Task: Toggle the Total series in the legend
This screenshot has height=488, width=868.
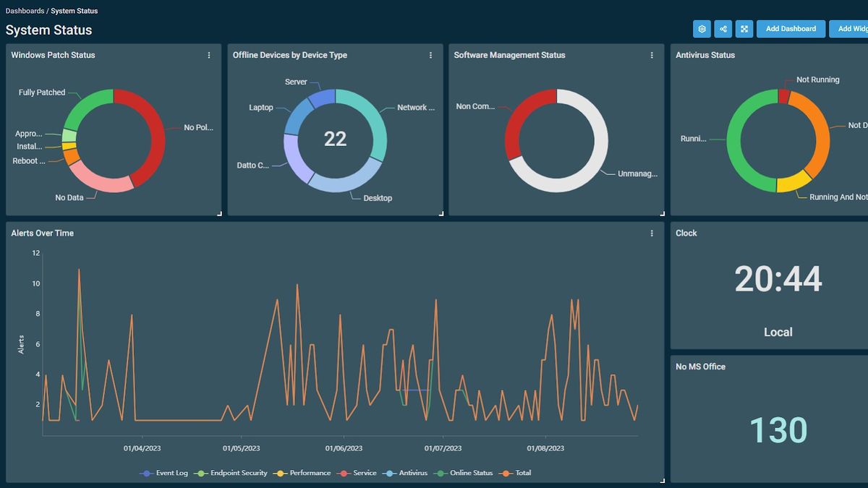Action: [522, 473]
